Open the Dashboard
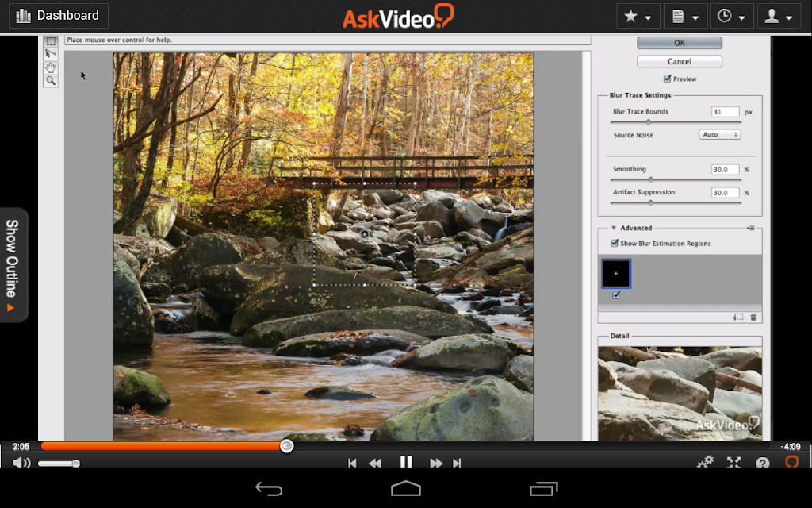 tap(59, 16)
